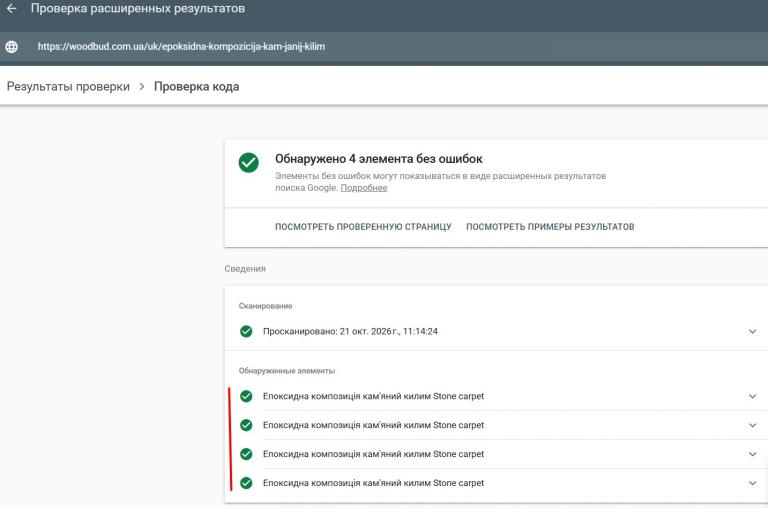The image size is (768, 508).
Task: Click the Обнаружено 4 элемента без ошибок heading
Action: [379, 159]
